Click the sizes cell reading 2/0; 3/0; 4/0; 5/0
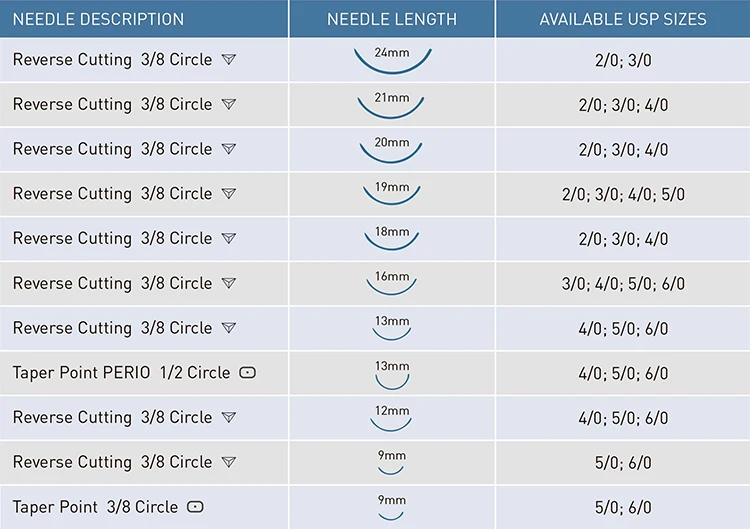Image resolution: width=750 pixels, height=529 pixels. [623, 195]
